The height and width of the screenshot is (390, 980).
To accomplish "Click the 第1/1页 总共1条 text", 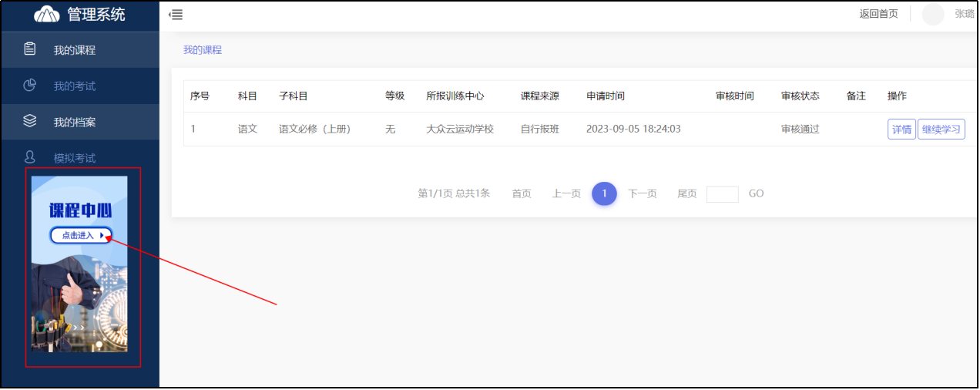I will point(454,193).
